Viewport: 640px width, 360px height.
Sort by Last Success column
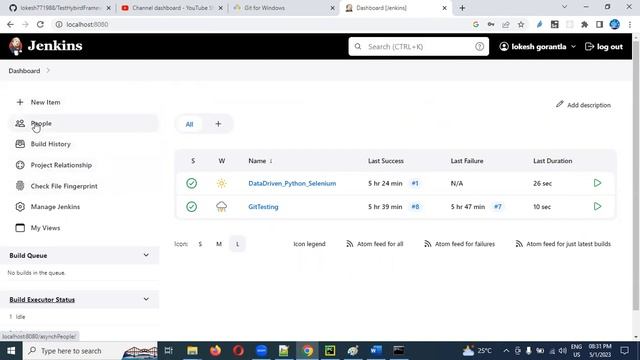click(x=386, y=161)
